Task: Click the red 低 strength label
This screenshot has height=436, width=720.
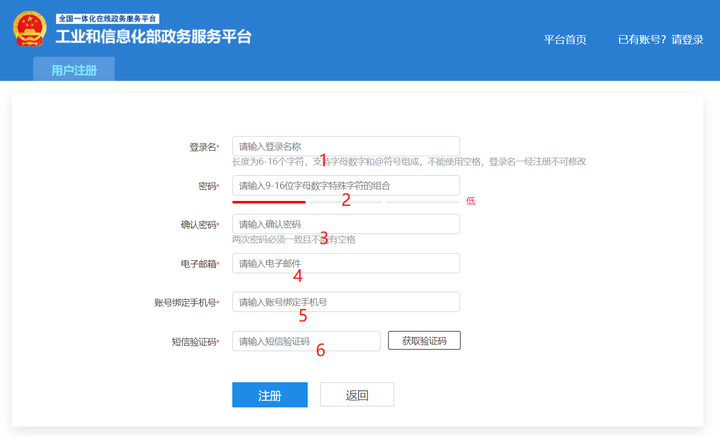Action: point(471,201)
